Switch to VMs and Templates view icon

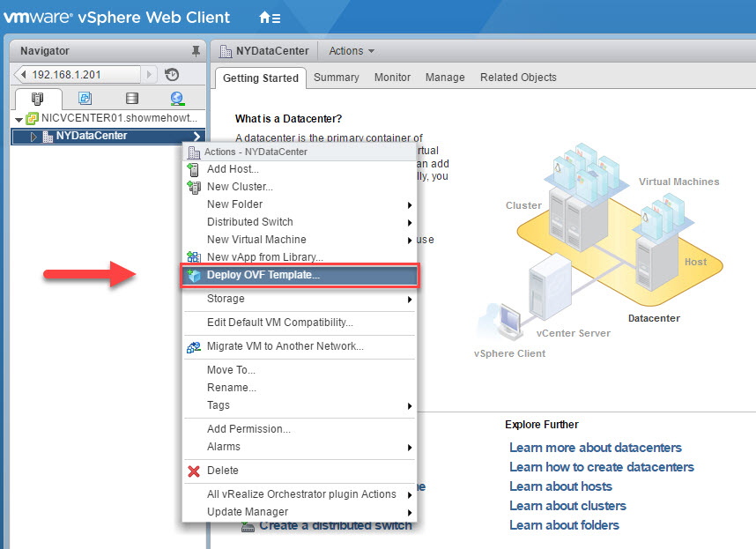pos(85,99)
